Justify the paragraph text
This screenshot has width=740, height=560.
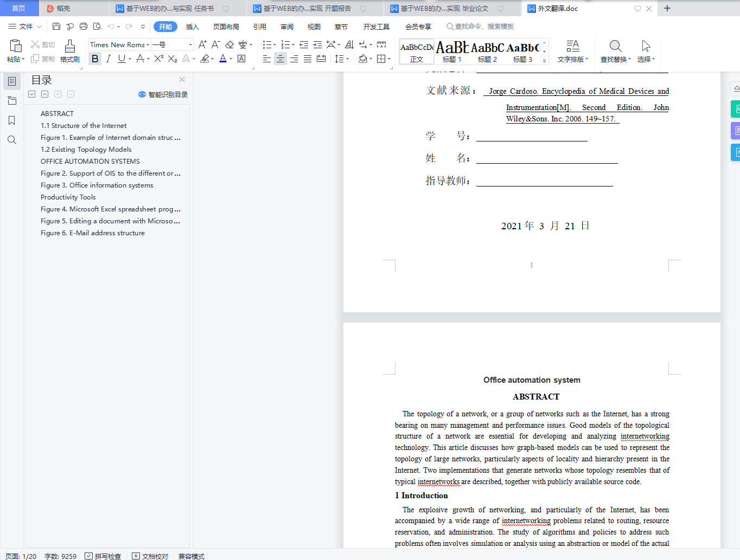308,59
